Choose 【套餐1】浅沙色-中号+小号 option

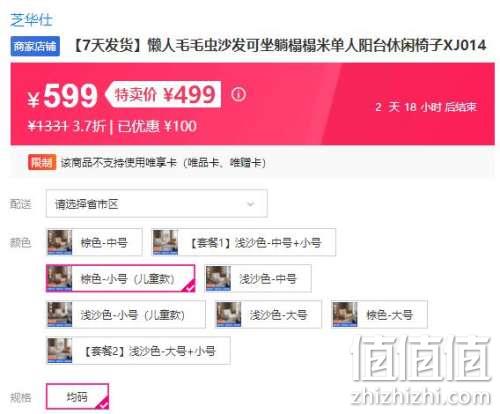click(244, 242)
